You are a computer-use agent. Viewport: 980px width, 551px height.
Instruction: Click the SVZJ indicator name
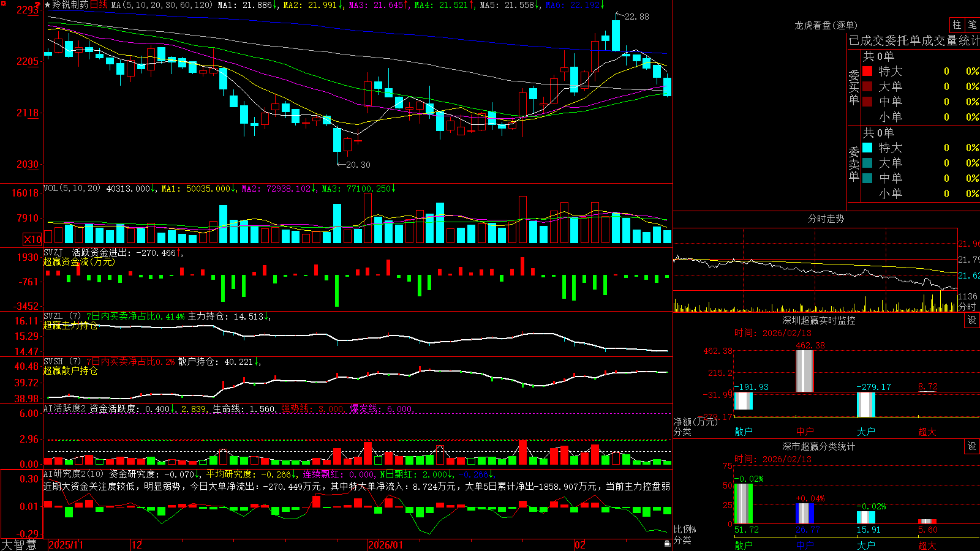(x=53, y=252)
